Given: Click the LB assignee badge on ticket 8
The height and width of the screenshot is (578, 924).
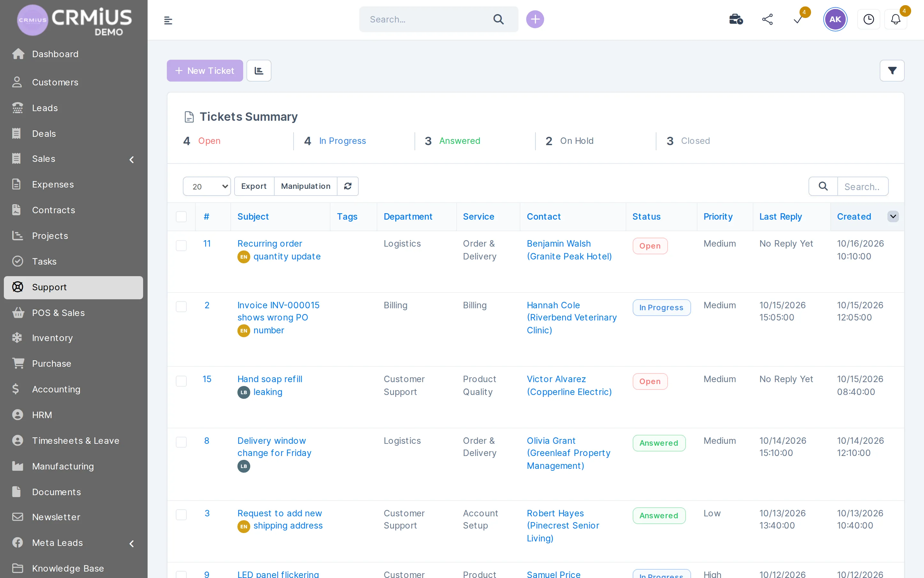Looking at the screenshot, I should point(244,466).
